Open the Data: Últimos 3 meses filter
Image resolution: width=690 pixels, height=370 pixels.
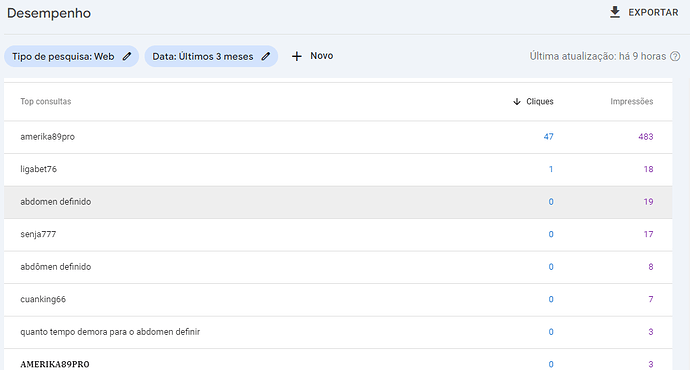click(x=211, y=56)
